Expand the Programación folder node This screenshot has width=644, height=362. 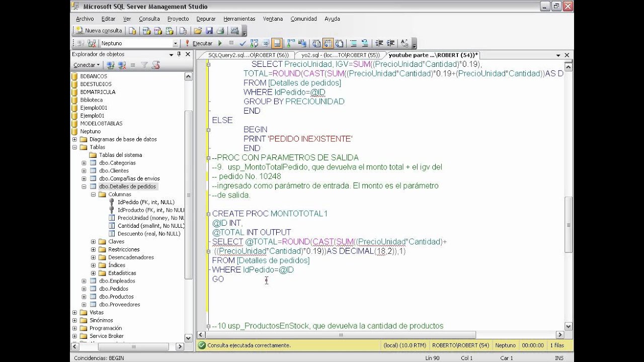point(74,328)
